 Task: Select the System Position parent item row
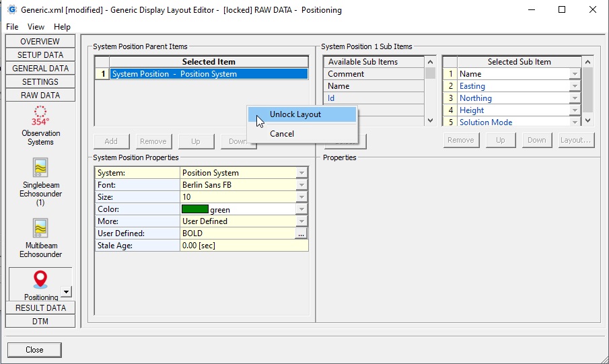209,74
